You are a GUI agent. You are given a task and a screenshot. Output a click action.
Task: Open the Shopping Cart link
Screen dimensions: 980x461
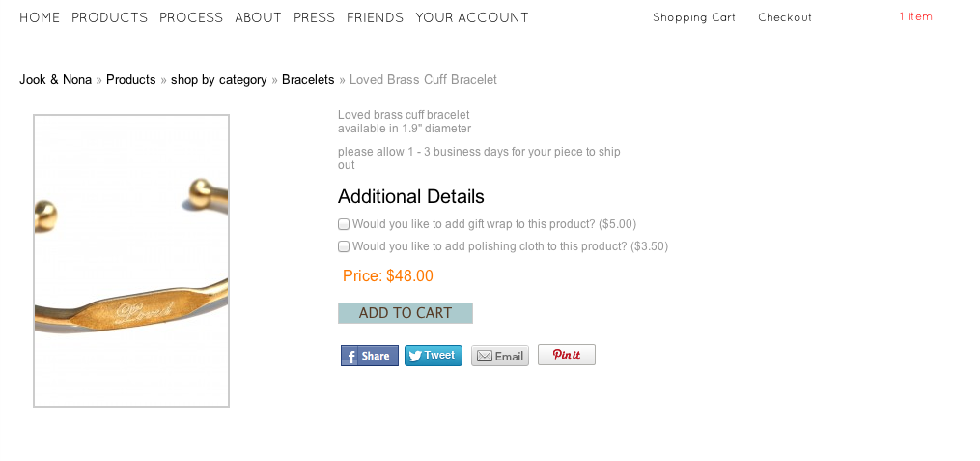click(693, 17)
